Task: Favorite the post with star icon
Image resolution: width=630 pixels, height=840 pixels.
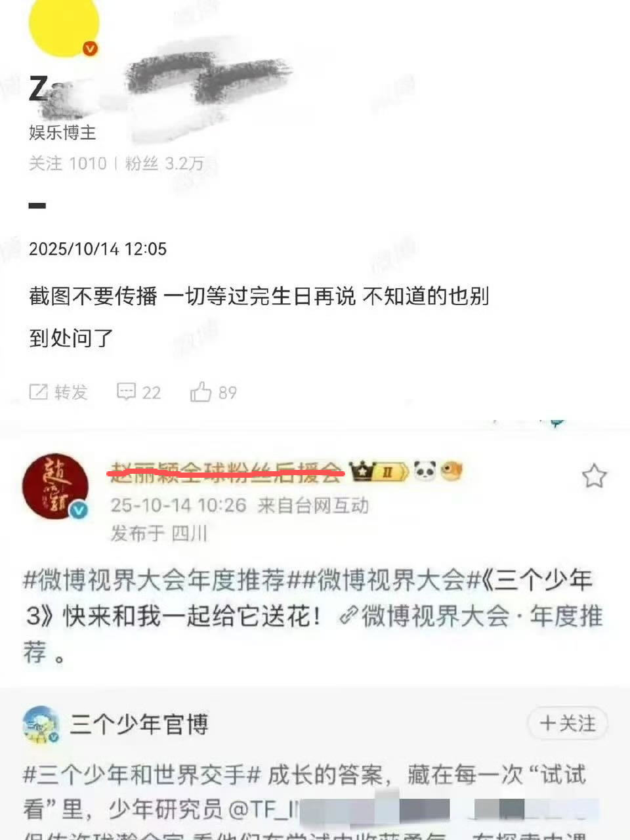Action: [x=594, y=476]
